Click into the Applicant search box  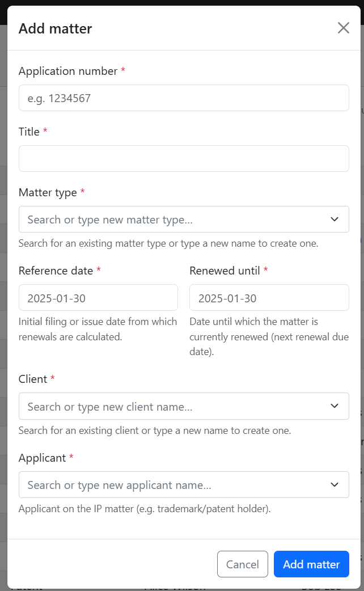click(x=170, y=485)
